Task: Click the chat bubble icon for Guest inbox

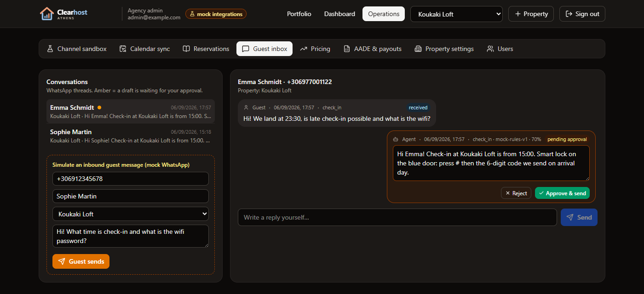Action: click(246, 49)
